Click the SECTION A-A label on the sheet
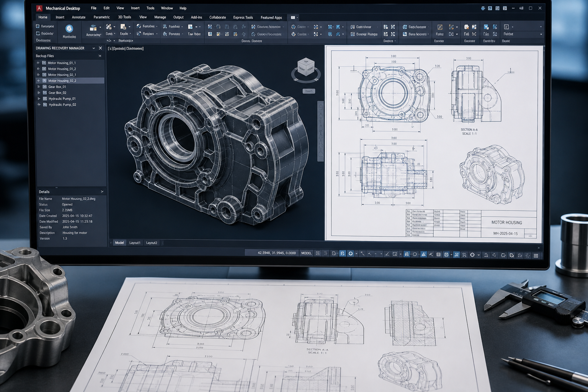This screenshot has height=392, width=588. coord(469,130)
